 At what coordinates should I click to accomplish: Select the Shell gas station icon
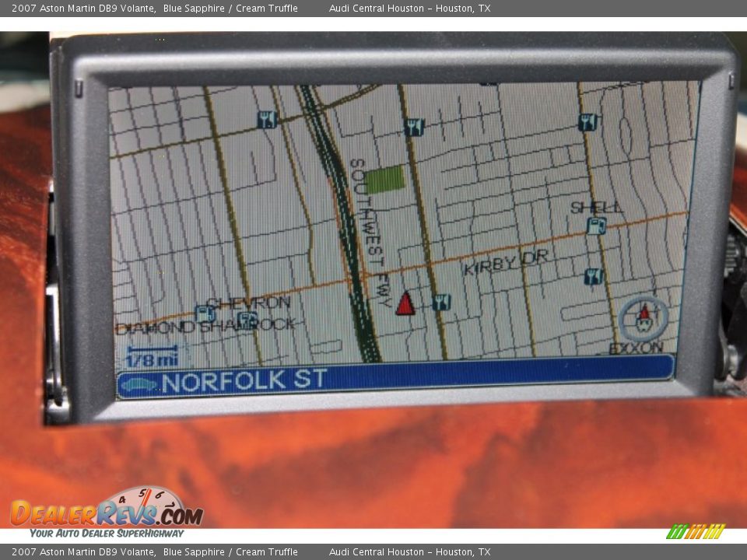point(596,226)
